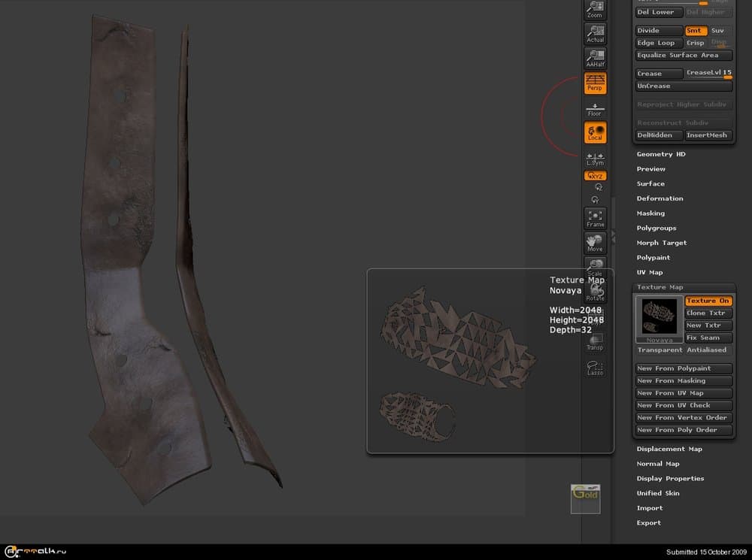Open the Import menu item

(649, 508)
